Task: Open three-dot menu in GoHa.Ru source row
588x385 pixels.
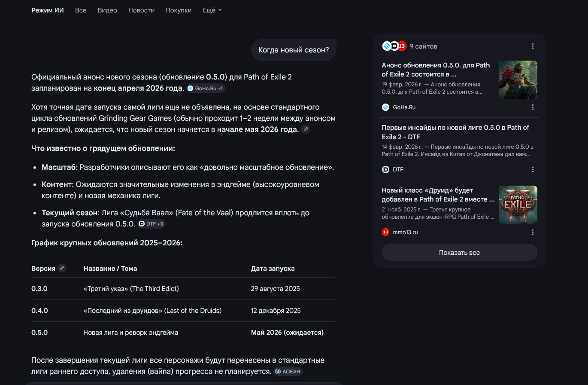Action: click(533, 107)
